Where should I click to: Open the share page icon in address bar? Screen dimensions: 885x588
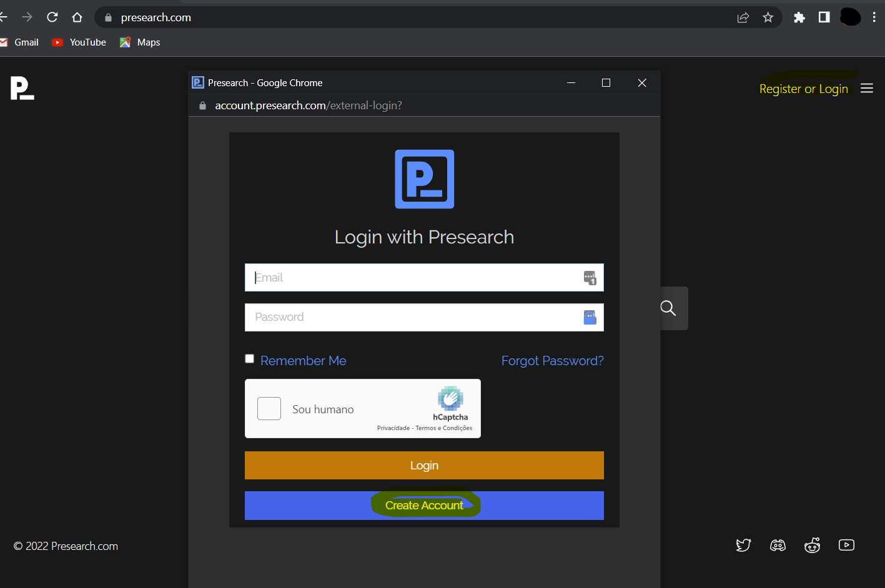point(743,17)
